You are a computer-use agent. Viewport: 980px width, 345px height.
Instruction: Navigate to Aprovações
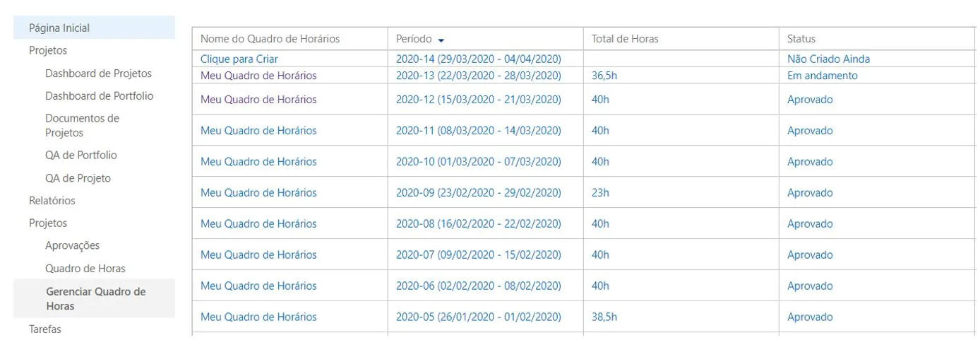72,246
